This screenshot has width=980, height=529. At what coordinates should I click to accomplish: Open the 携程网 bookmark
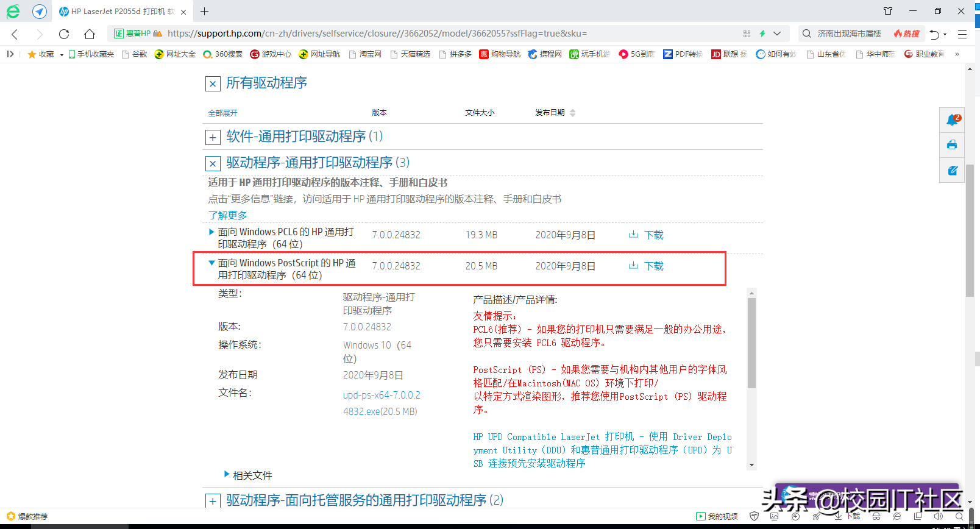tap(545, 54)
